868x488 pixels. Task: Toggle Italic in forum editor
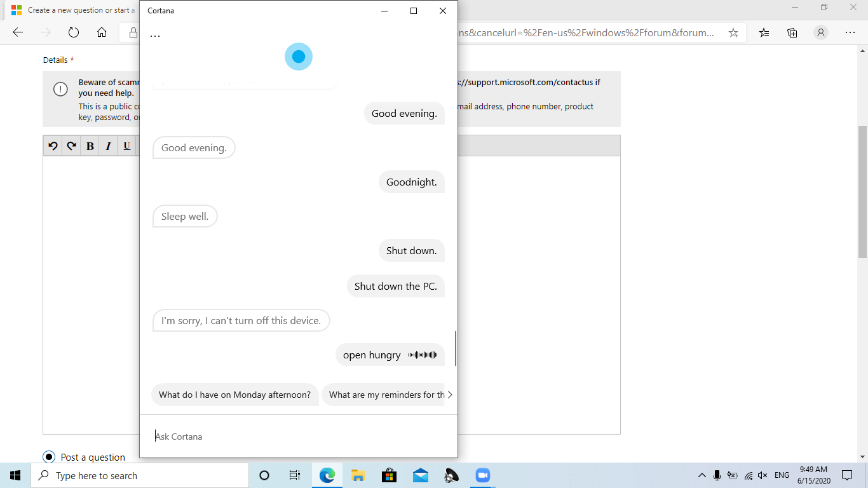(108, 146)
